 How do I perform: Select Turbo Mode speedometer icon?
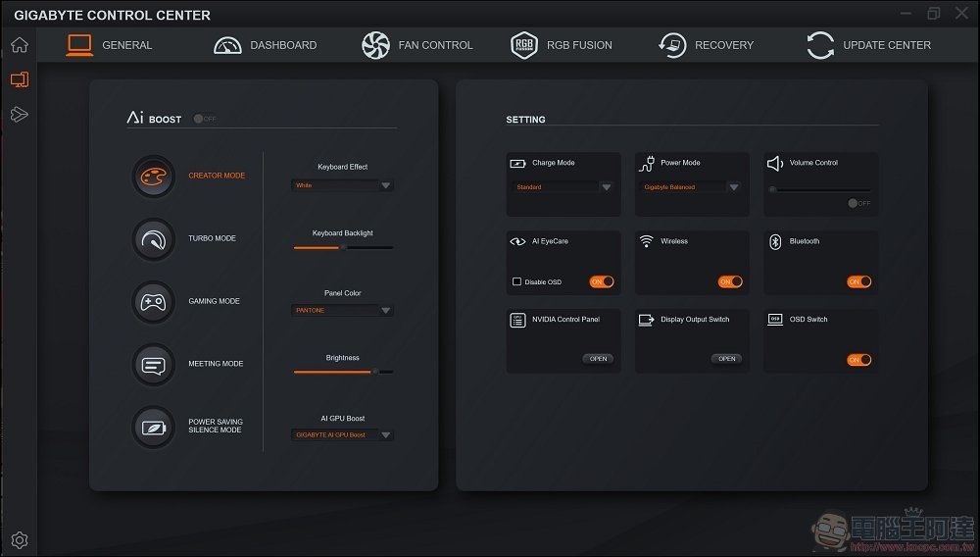(x=153, y=239)
